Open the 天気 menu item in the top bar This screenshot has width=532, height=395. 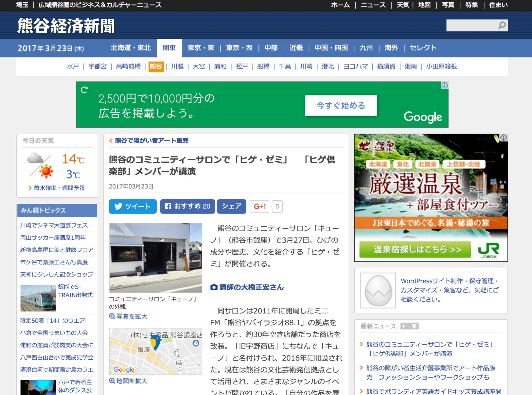click(403, 5)
